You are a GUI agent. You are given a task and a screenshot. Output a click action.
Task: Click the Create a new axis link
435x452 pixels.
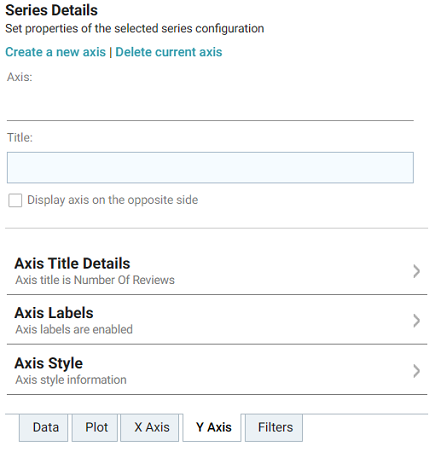pyautogui.click(x=55, y=52)
